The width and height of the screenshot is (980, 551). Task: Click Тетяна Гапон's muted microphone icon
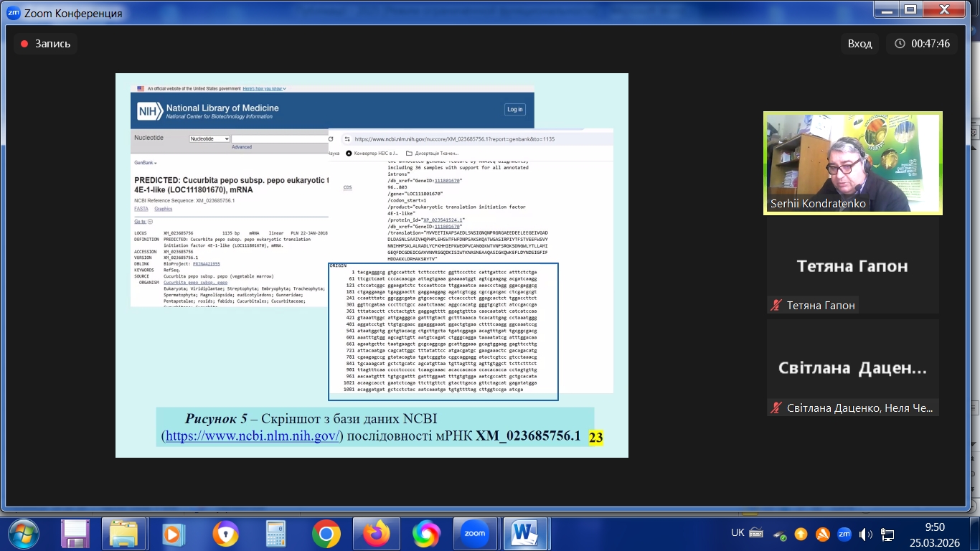(776, 306)
